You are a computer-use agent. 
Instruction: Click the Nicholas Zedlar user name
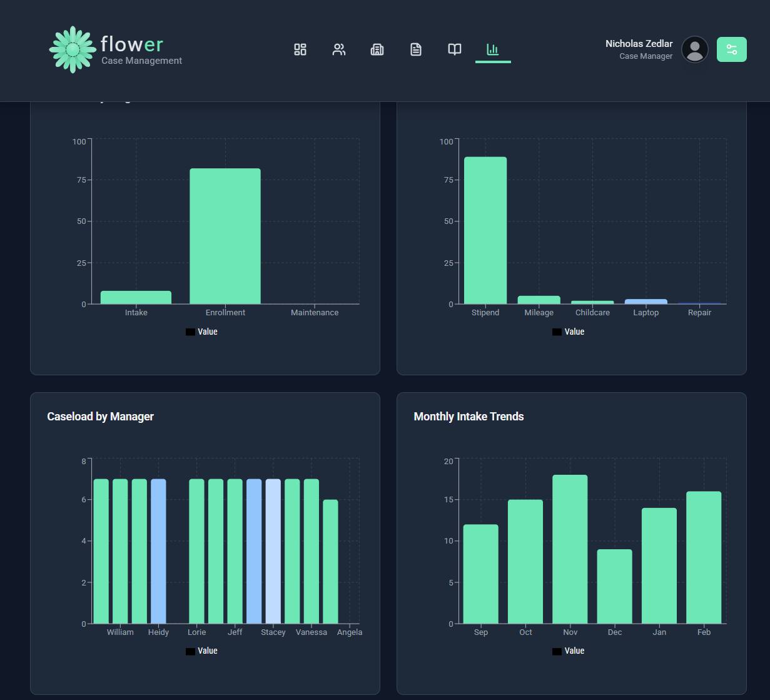pos(639,44)
